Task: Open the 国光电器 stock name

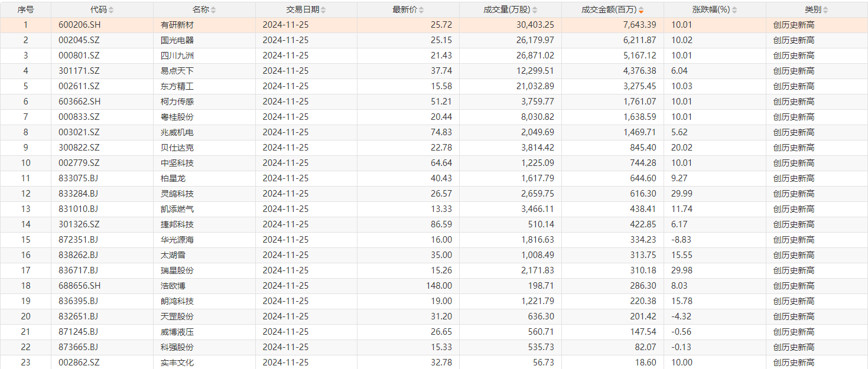Action: click(x=177, y=40)
